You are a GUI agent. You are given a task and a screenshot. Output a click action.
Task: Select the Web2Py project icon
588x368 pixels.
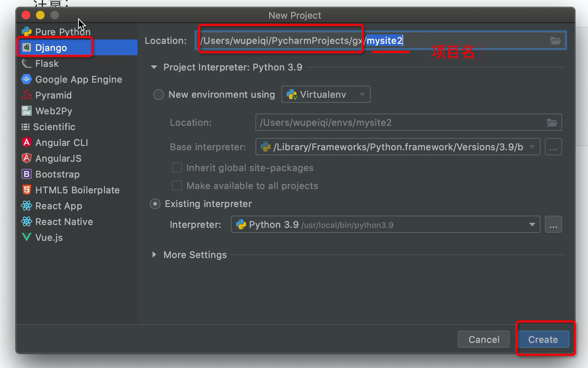[x=26, y=111]
